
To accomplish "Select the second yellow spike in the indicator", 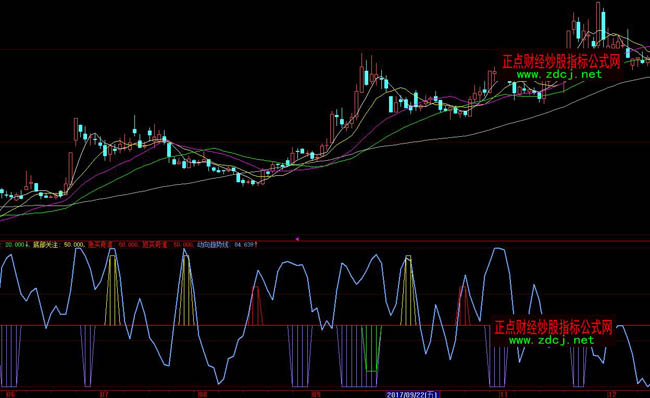I will tap(187, 290).
